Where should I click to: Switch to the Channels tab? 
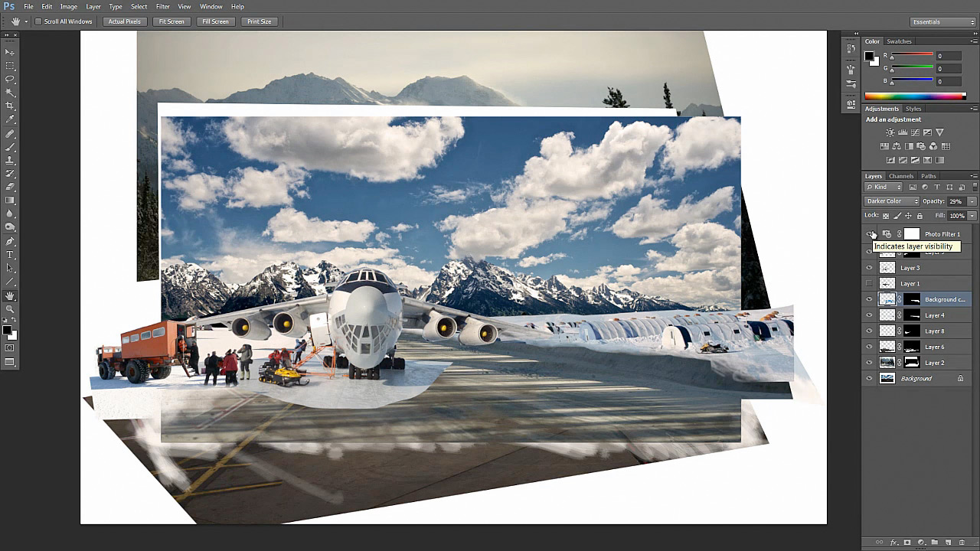click(900, 176)
